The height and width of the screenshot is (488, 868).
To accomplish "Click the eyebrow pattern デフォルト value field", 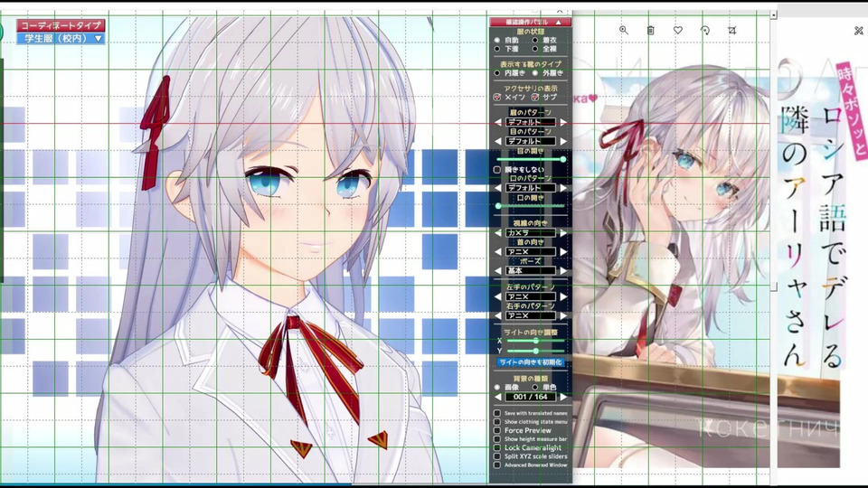I will 531,122.
